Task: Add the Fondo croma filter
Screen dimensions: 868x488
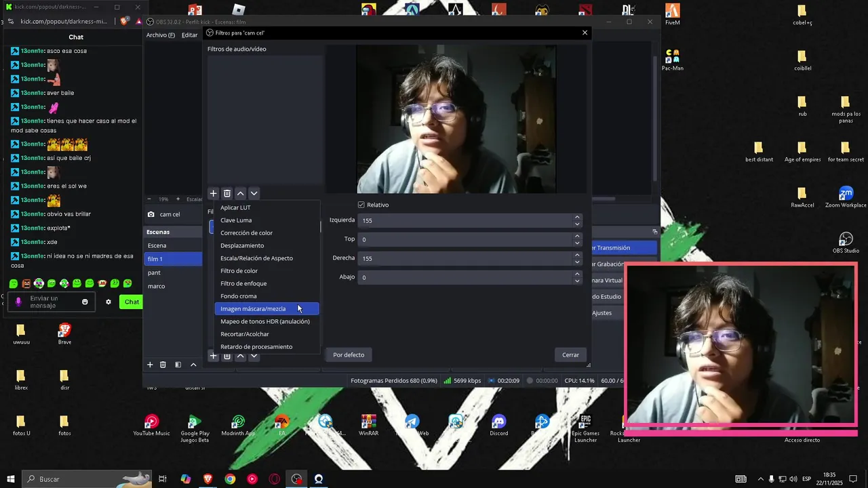Action: click(267, 296)
